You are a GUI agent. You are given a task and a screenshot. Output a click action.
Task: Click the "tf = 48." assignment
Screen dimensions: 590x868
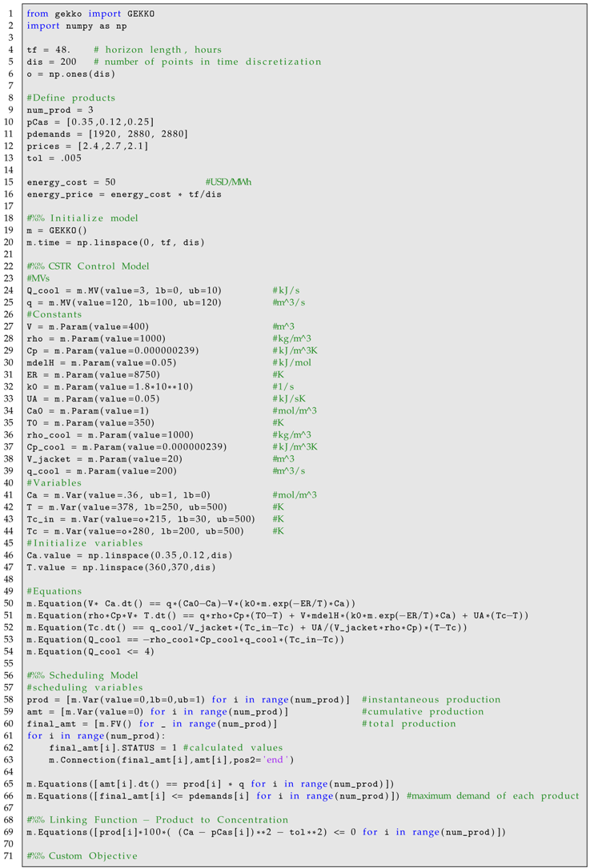(48, 50)
